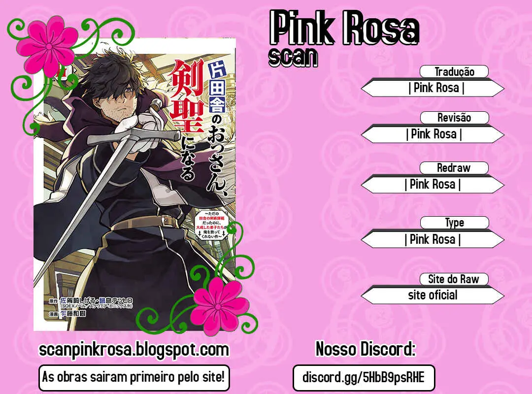Click Pink Rosa banner under Type
The image size is (532, 394).
(x=432, y=239)
